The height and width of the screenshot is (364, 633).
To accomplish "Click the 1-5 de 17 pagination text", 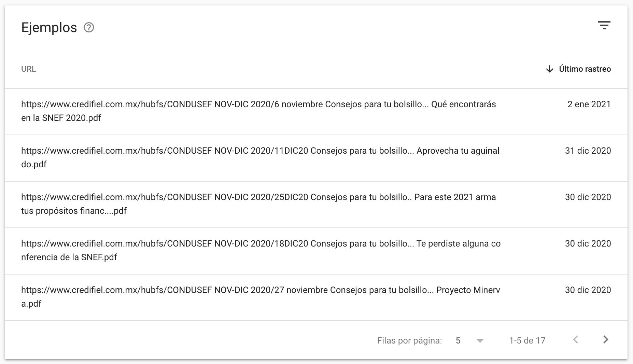I will pyautogui.click(x=527, y=340).
